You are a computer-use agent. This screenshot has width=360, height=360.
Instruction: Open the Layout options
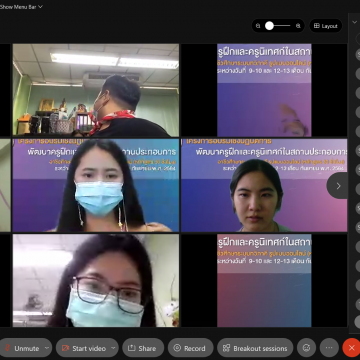pyautogui.click(x=326, y=26)
